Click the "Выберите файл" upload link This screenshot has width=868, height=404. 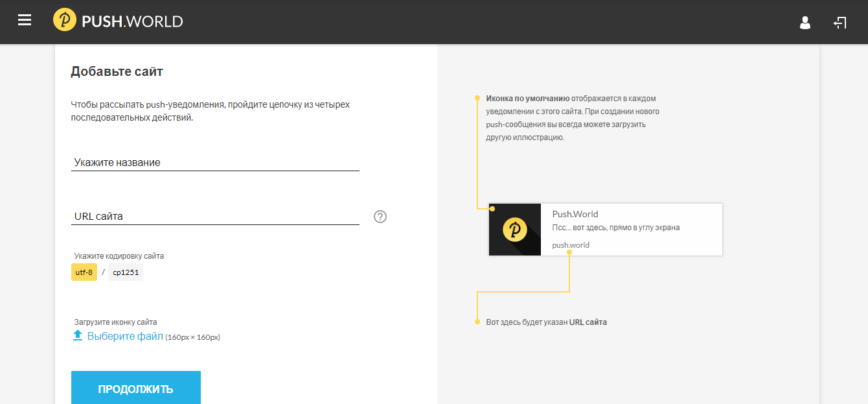pos(125,337)
